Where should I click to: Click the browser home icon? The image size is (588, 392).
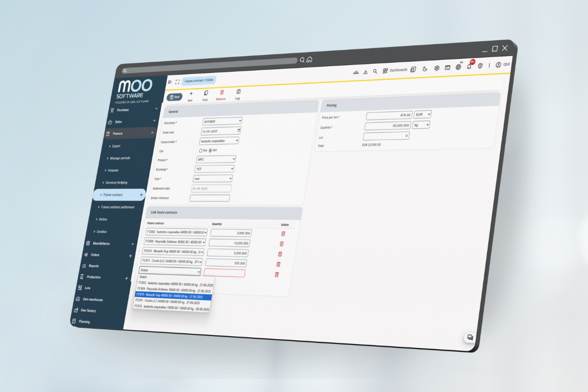point(310,60)
